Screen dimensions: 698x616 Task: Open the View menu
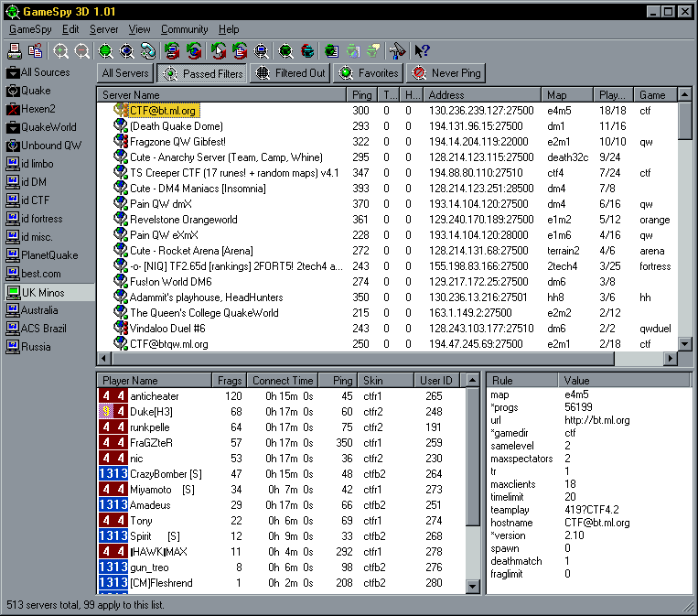[x=139, y=29]
